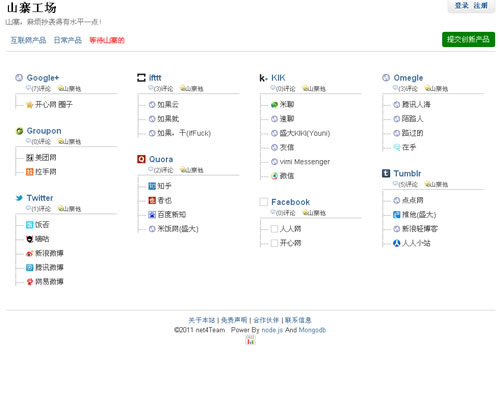The height and width of the screenshot is (400, 500).
Task: Open the 关于本站 footer link
Action: (x=202, y=320)
